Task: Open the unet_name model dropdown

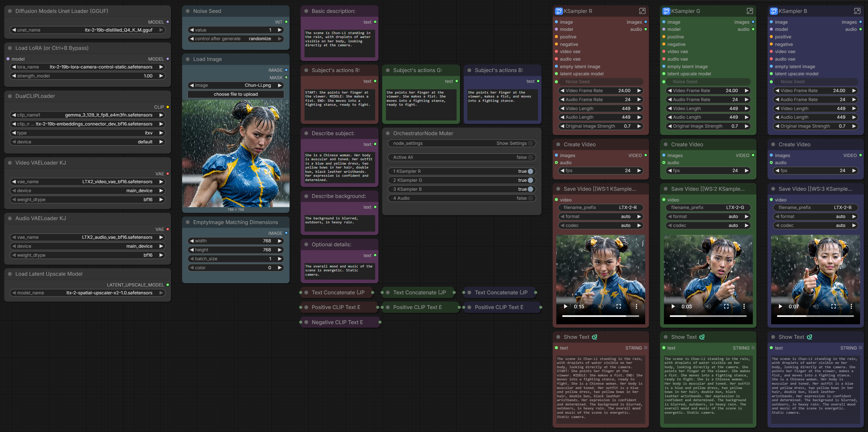Action: (x=88, y=30)
